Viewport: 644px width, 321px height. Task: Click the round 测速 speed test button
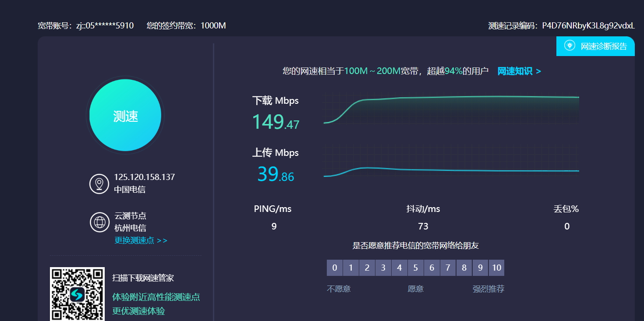(125, 116)
